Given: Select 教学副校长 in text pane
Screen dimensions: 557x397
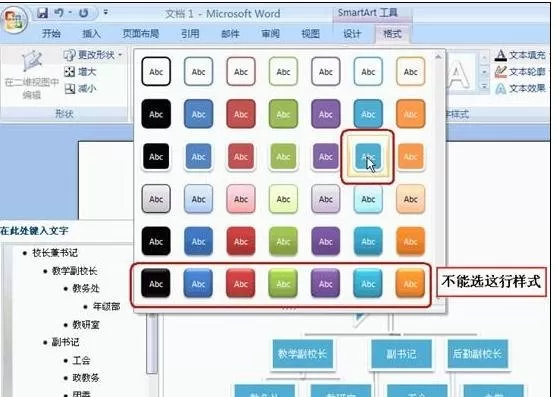Looking at the screenshot, I should pos(75,271).
